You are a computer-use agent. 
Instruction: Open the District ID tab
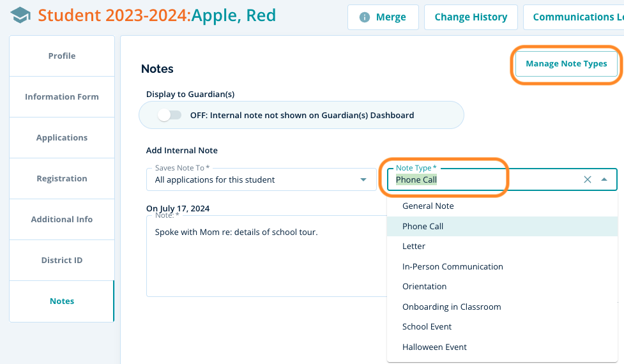click(62, 261)
